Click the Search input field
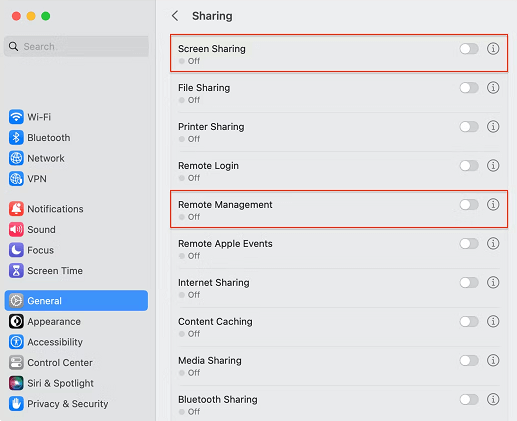 [x=76, y=46]
